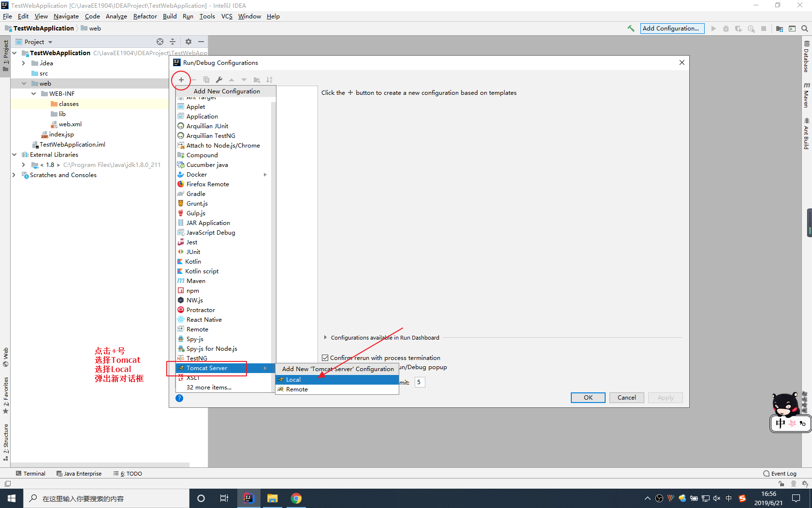The width and height of the screenshot is (812, 508).
Task: Open the TODO tool window tab
Action: [x=128, y=474]
